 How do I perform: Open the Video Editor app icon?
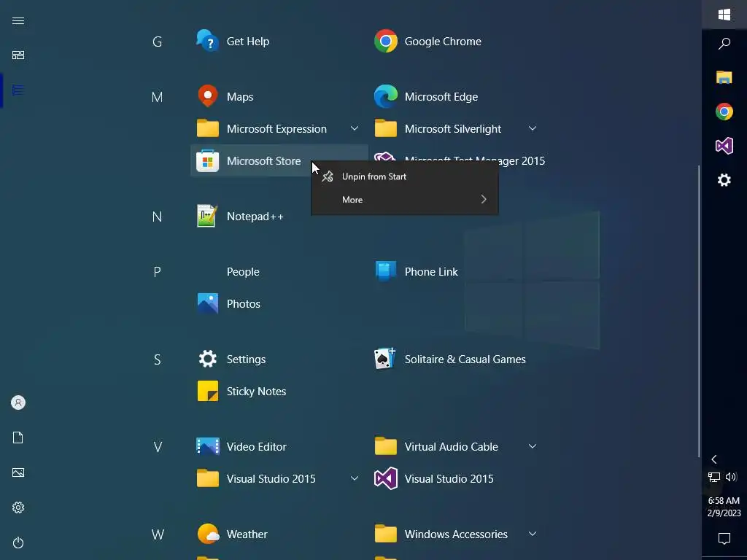pyautogui.click(x=208, y=447)
